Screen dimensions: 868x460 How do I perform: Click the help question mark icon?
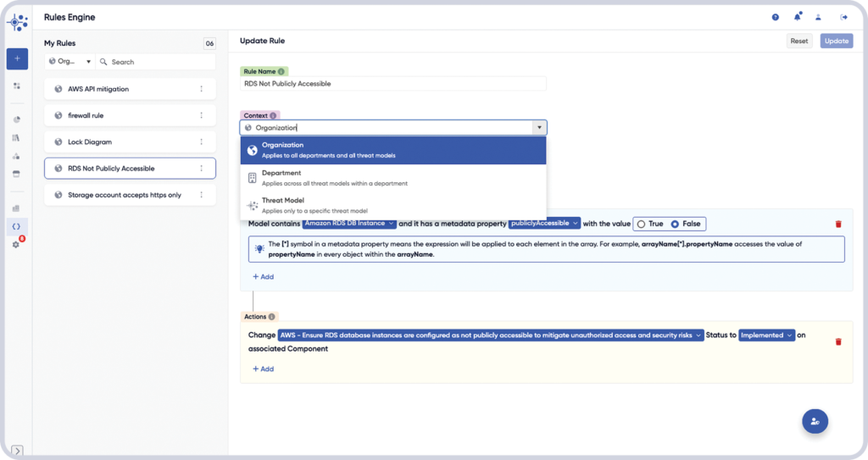coord(775,17)
